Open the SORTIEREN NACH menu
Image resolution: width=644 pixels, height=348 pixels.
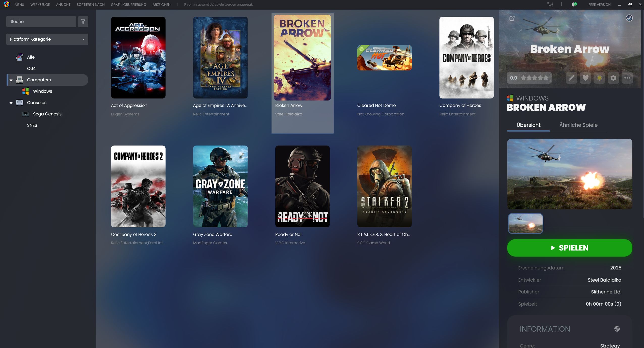90,5
